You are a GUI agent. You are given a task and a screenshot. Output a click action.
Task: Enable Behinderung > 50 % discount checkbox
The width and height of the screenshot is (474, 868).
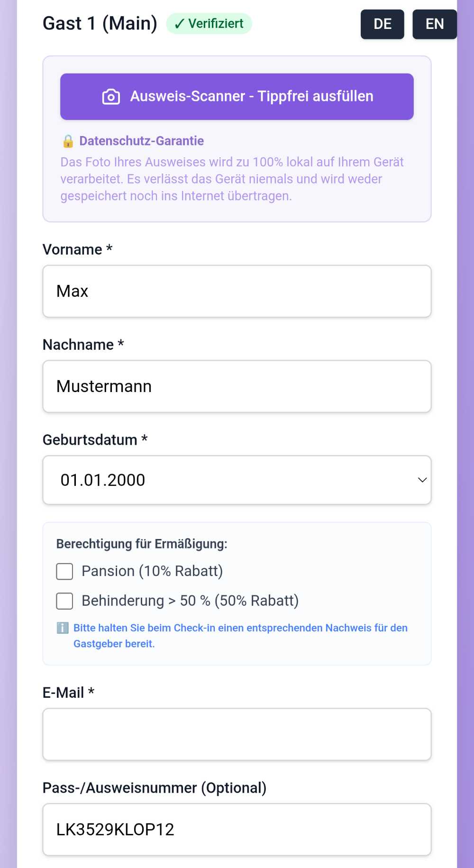pyautogui.click(x=64, y=601)
